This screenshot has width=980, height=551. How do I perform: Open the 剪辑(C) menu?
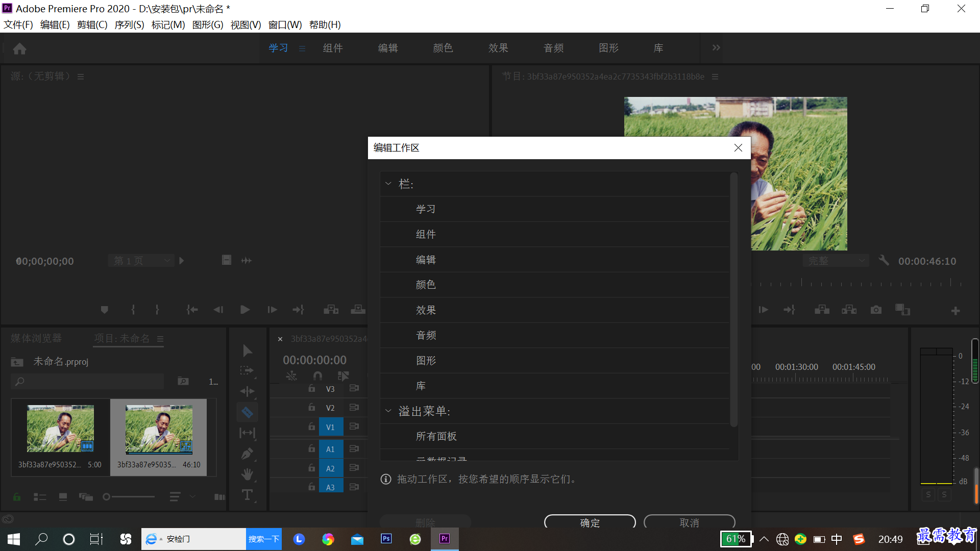click(92, 24)
